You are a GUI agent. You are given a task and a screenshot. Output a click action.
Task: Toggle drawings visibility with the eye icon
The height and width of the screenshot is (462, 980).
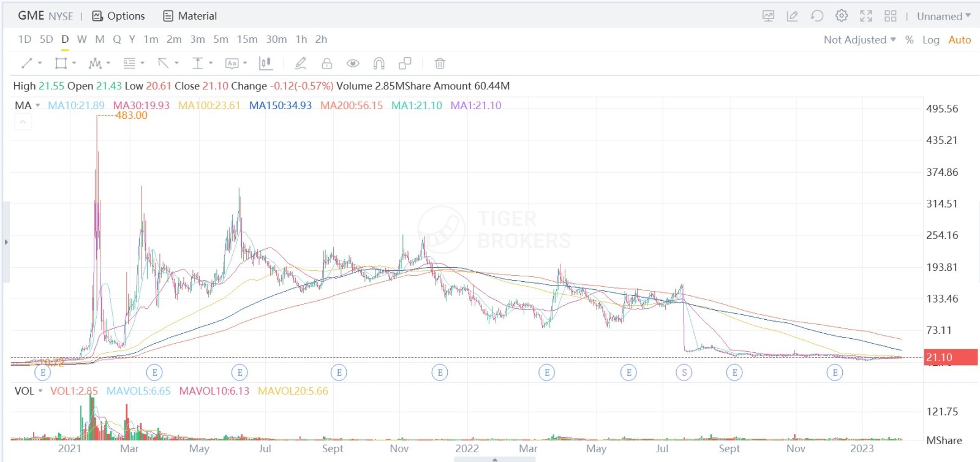coord(353,63)
